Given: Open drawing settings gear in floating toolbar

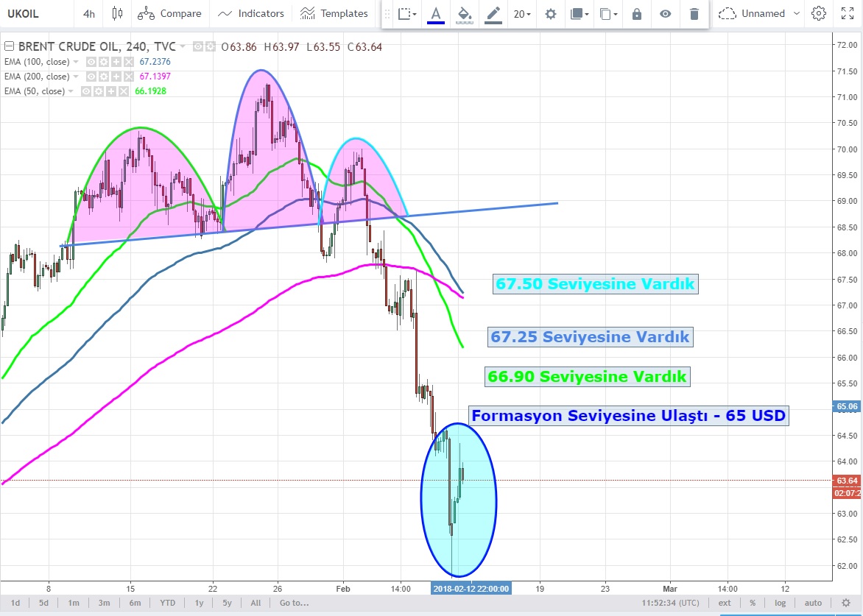Looking at the screenshot, I should click(550, 13).
